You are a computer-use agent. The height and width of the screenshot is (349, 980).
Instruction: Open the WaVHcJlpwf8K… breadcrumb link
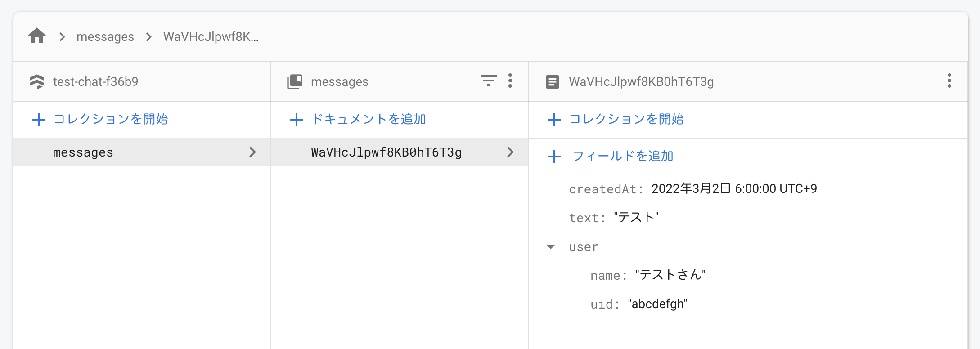(x=211, y=36)
